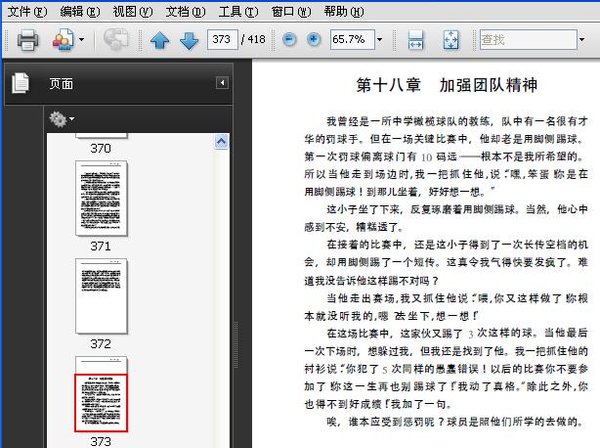Image resolution: width=600 pixels, height=448 pixels.
Task: Click the page label 372 under thumbnail
Action: (x=101, y=344)
